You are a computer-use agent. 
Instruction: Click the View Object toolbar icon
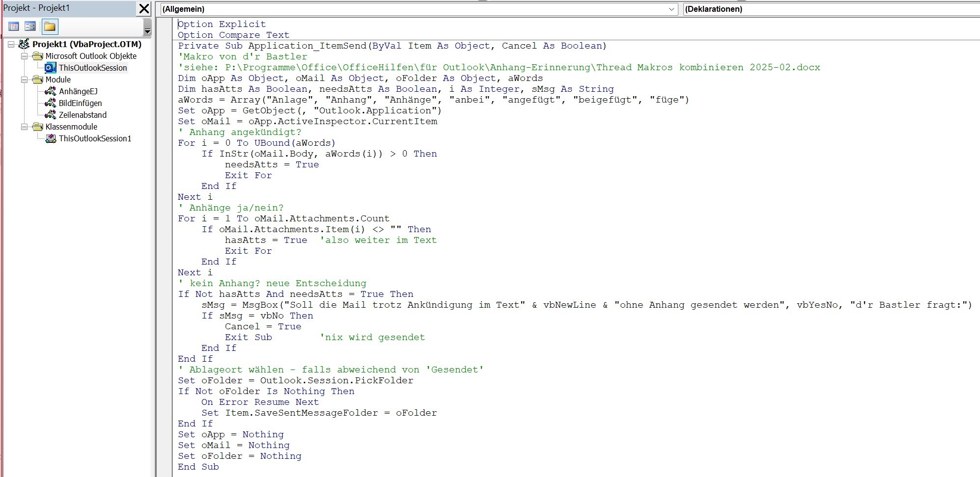[30, 26]
